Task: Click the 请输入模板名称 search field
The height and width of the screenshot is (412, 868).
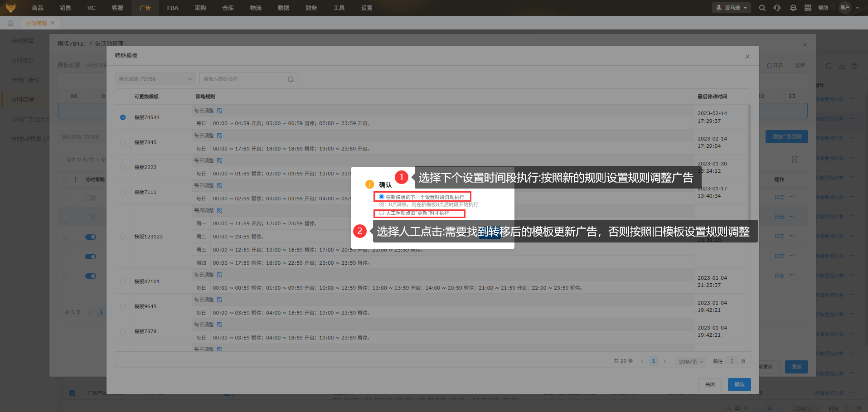Action: 248,79
